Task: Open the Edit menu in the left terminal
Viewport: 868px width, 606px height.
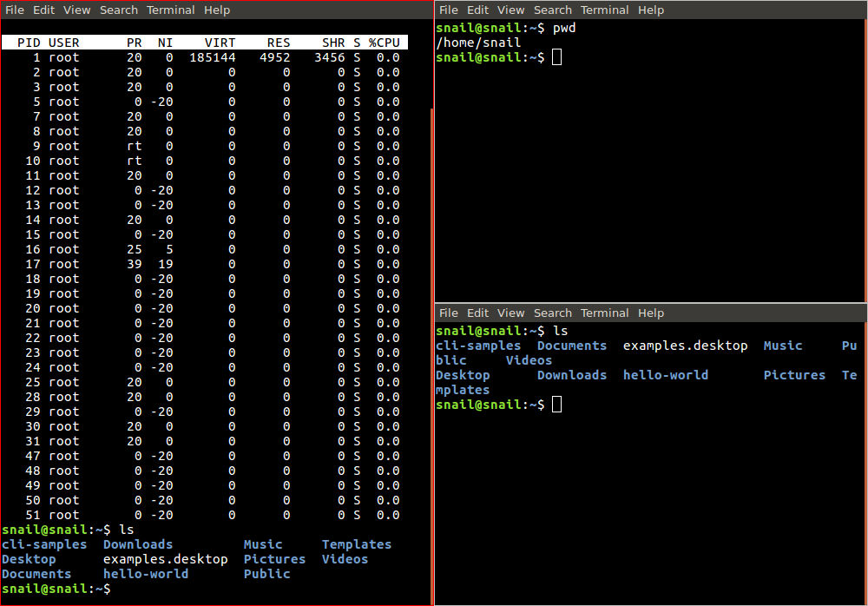Action: coord(44,10)
